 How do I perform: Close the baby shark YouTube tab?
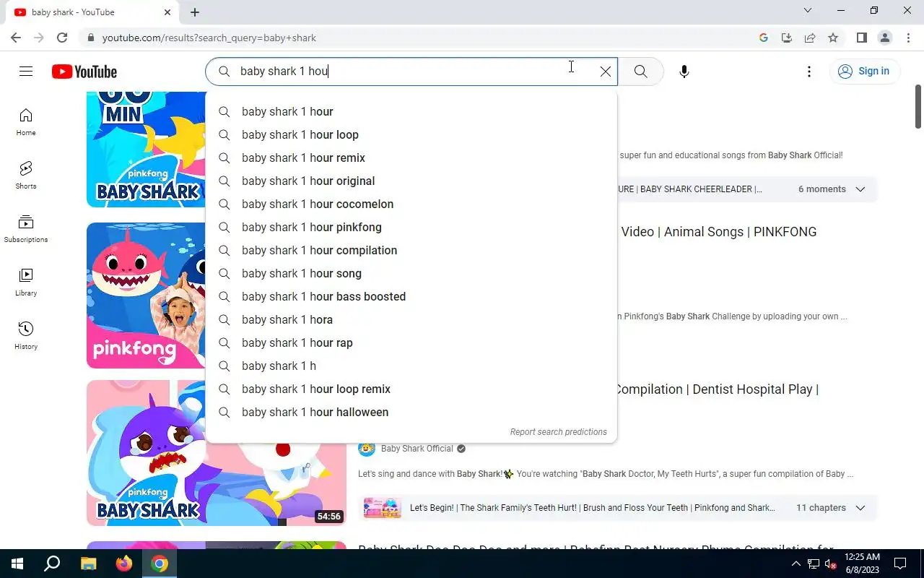[167, 12]
